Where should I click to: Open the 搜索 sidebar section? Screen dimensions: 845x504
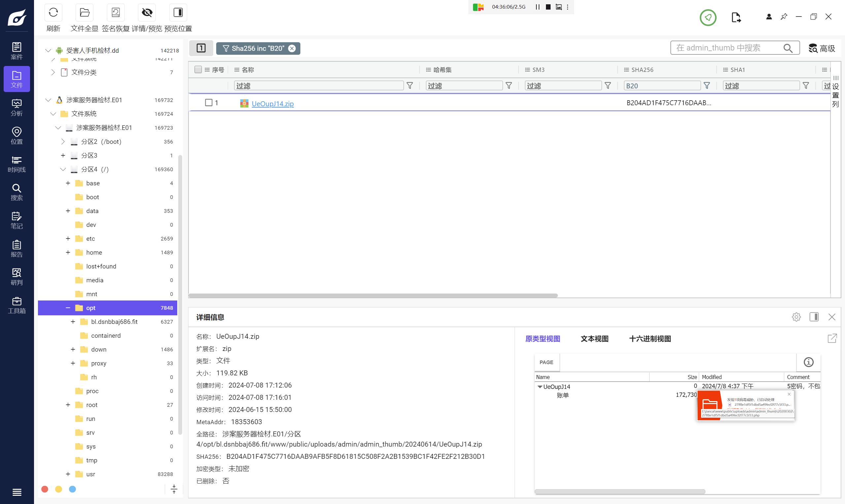point(17,192)
